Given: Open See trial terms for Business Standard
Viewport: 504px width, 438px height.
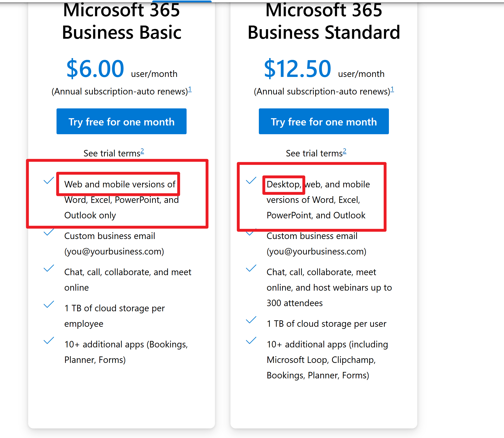Looking at the screenshot, I should [314, 153].
